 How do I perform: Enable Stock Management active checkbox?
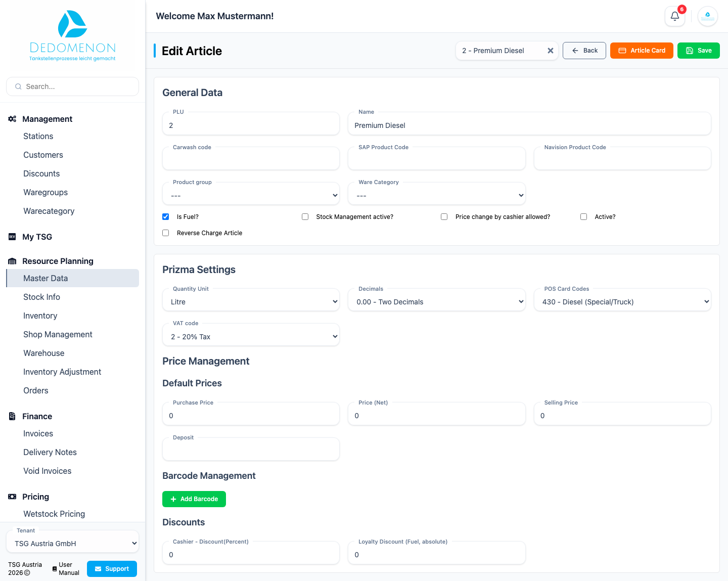[305, 216]
